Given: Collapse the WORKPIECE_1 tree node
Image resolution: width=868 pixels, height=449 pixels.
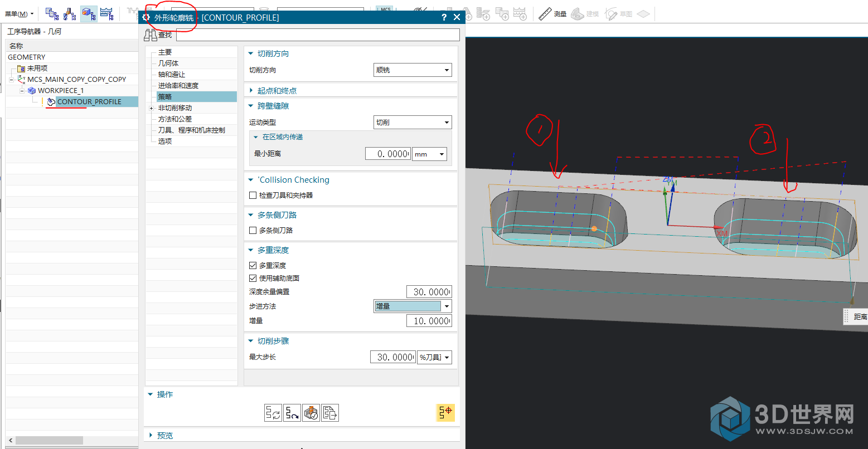Looking at the screenshot, I should pyautogui.click(x=22, y=91).
